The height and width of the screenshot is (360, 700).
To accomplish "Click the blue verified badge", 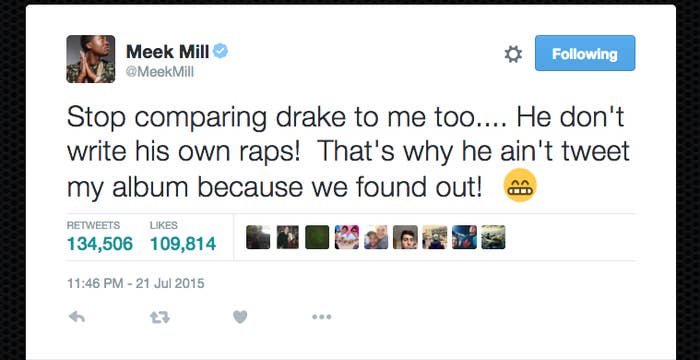I will tap(220, 51).
